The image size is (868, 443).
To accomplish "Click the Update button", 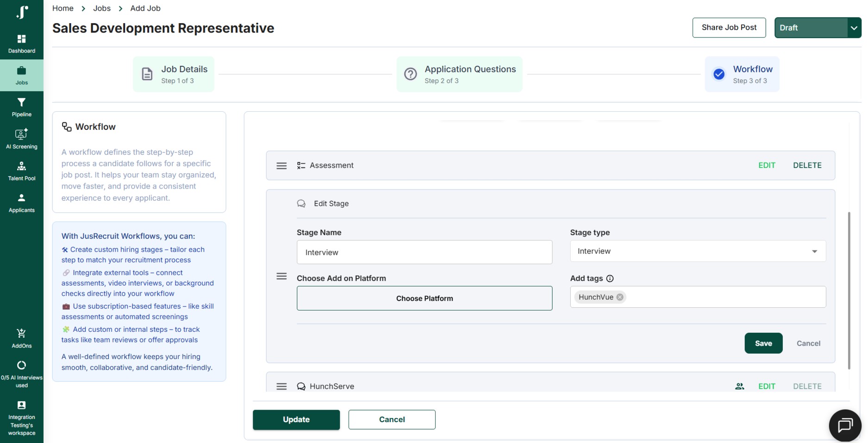I will (296, 419).
